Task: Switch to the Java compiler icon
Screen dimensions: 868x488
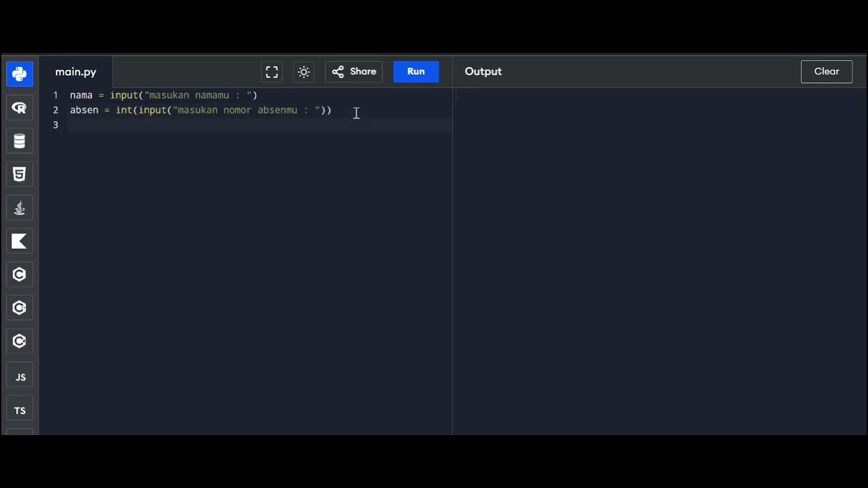Action: pyautogui.click(x=20, y=207)
